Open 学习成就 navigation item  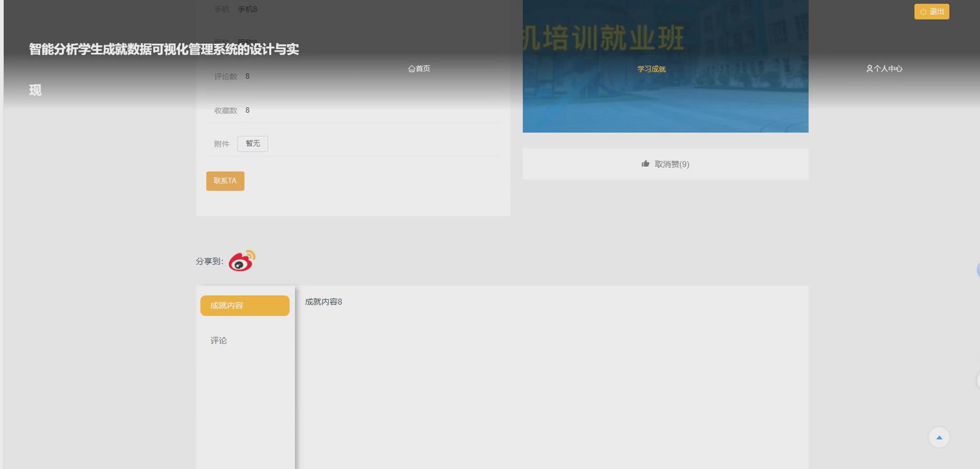click(651, 69)
